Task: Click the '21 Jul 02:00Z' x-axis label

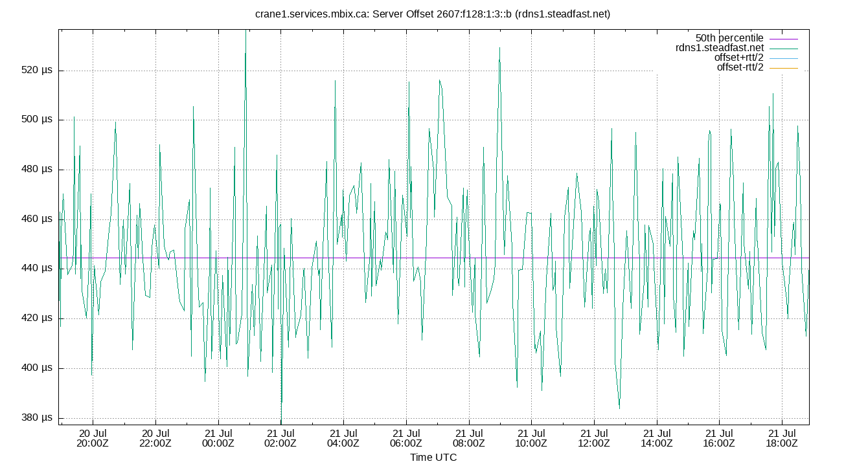Action: (280, 438)
